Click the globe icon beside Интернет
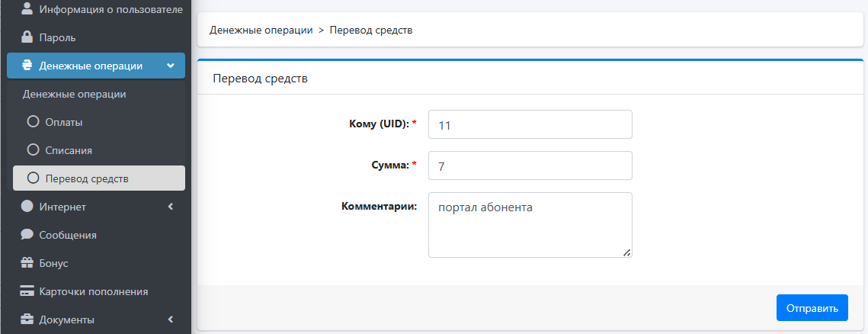Image resolution: width=868 pixels, height=334 pixels. [x=27, y=206]
